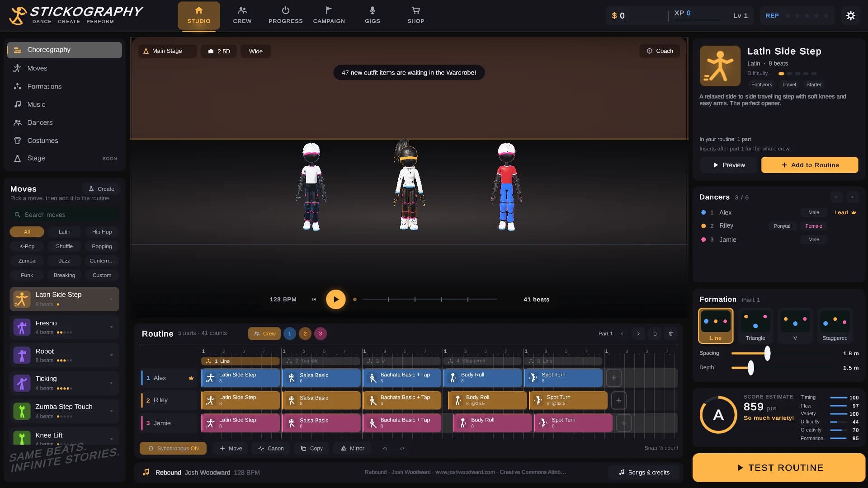The height and width of the screenshot is (488, 868).
Task: Click the redo icon in the routine toolbar
Action: coord(402,449)
